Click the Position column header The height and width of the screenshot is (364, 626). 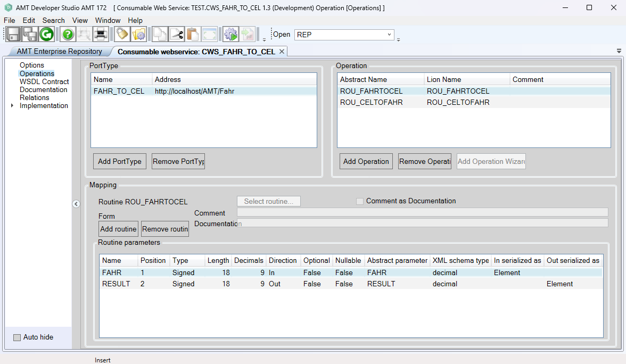pyautogui.click(x=153, y=260)
